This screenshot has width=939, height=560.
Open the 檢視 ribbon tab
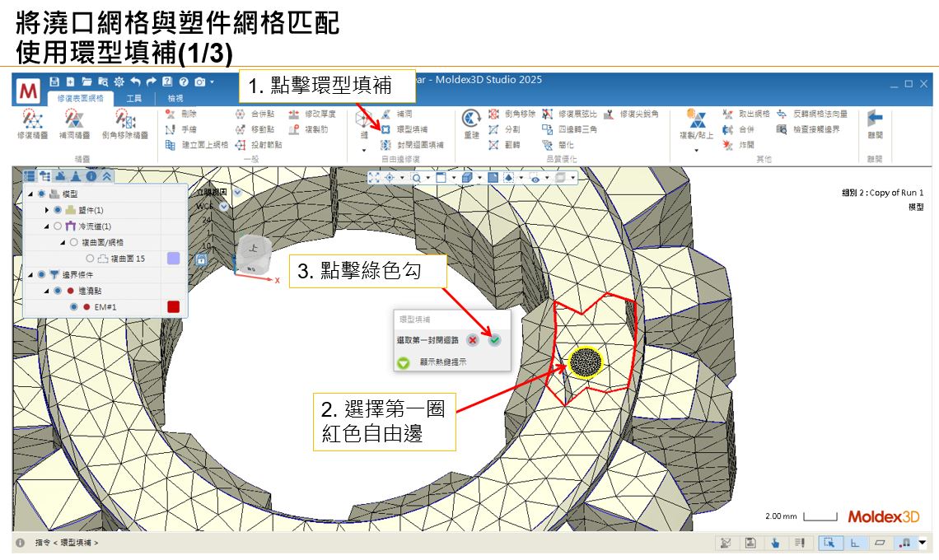[178, 96]
